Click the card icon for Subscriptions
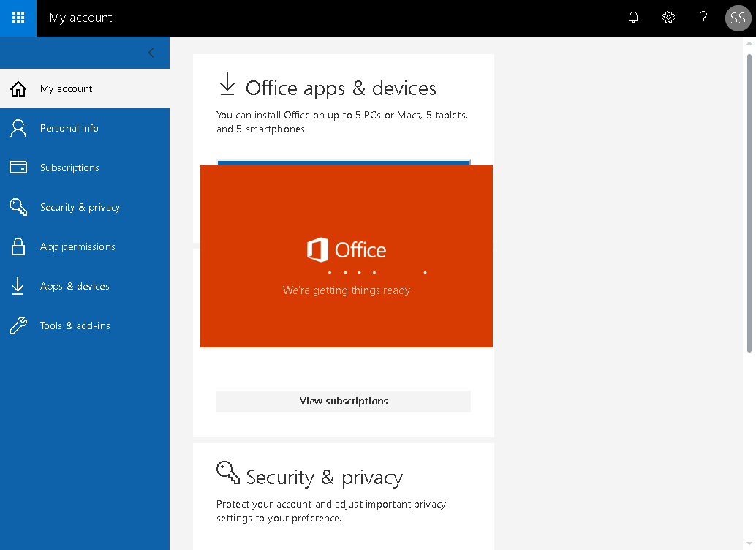This screenshot has width=756, height=550. 18,167
